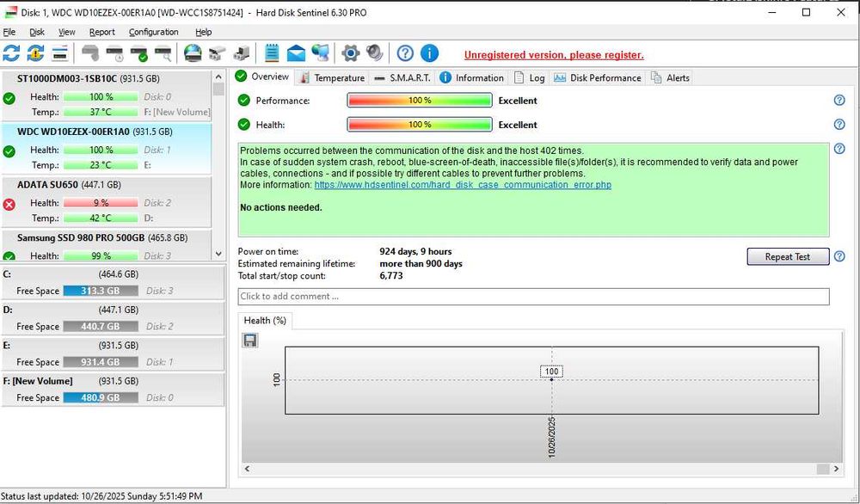
Task: Open the Configuration menu
Action: click(154, 32)
